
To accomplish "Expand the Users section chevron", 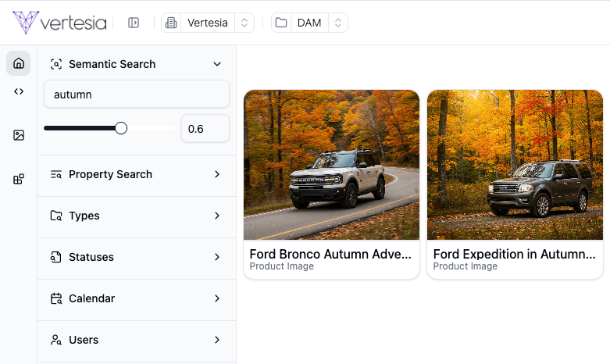I will click(217, 340).
